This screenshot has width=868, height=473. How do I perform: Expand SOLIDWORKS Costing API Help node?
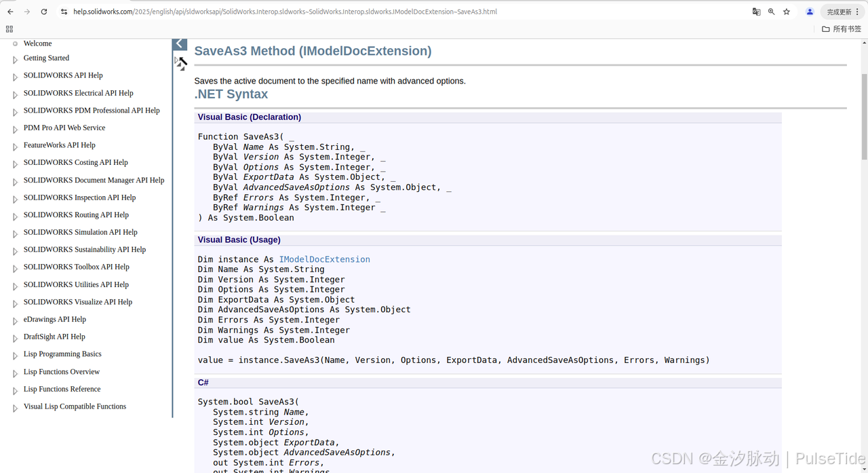15,164
